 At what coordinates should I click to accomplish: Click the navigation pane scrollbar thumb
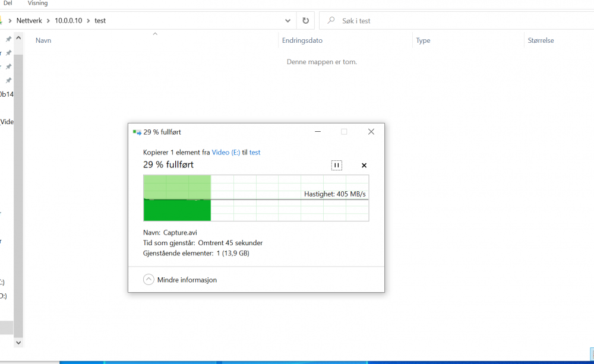click(x=18, y=196)
